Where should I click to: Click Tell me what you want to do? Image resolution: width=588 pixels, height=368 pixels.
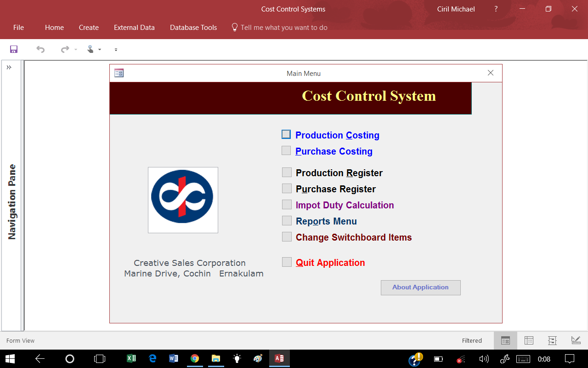click(279, 28)
